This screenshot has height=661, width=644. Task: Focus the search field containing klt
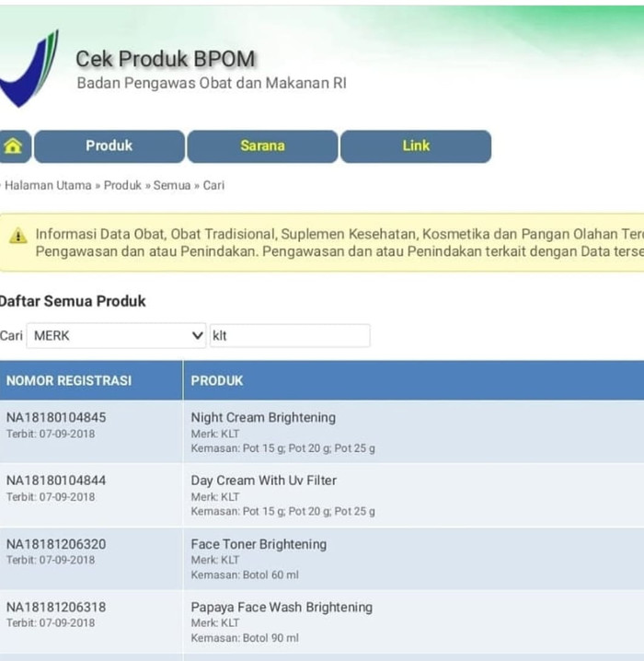(x=290, y=335)
